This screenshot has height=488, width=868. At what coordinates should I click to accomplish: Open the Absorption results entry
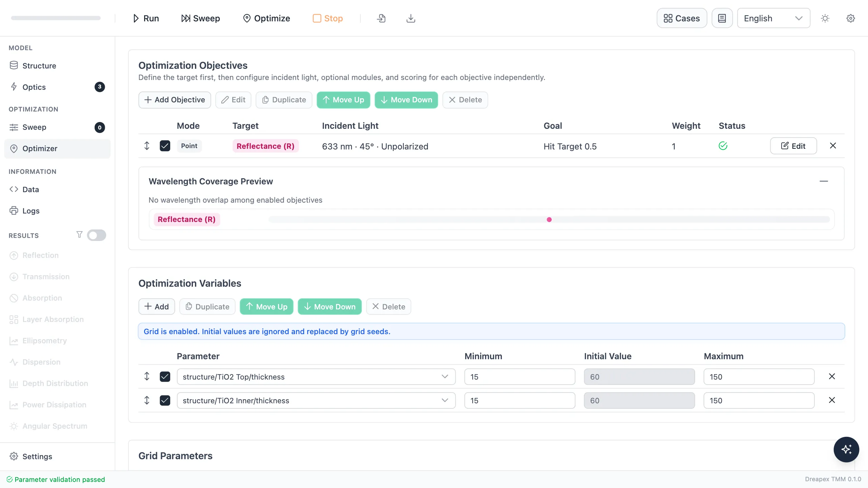[57, 298]
